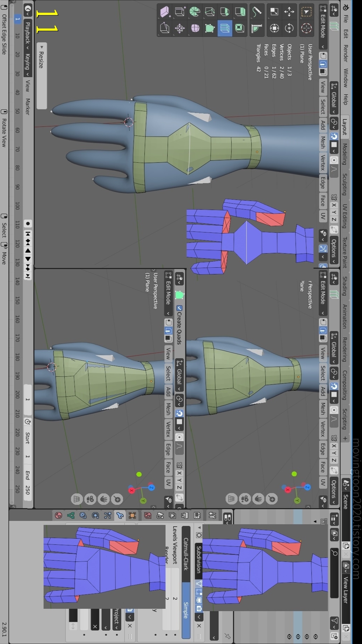Open Vertex menu in Create Quads viewport

(169, 429)
